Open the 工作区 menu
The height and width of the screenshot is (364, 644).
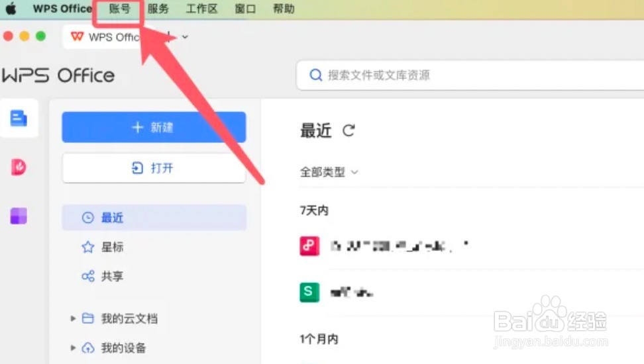coord(201,9)
